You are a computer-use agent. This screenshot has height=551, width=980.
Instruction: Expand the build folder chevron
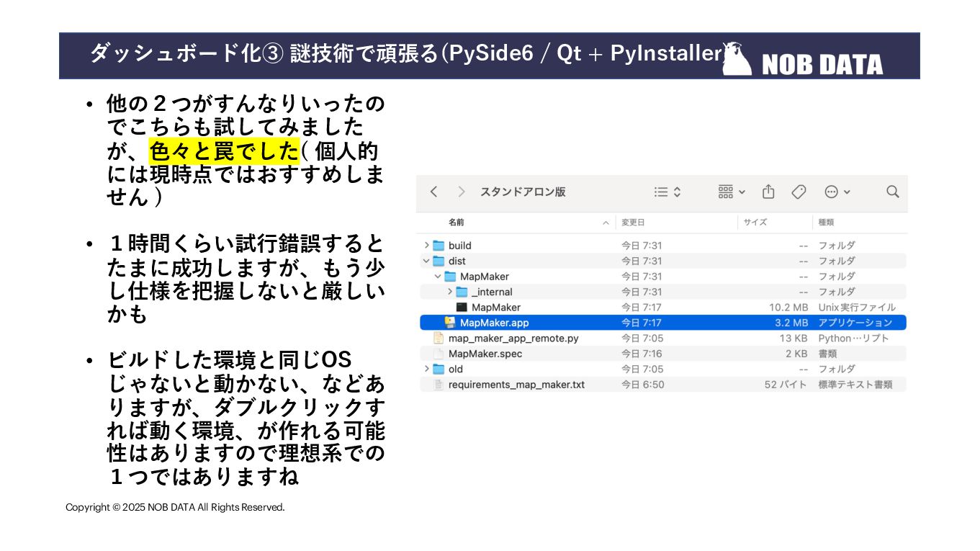pyautogui.click(x=426, y=246)
